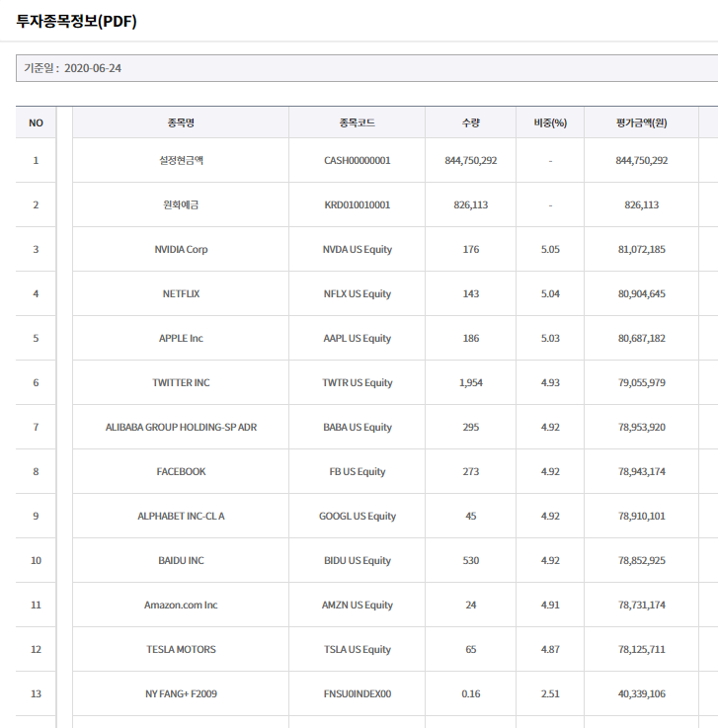Click the FB US Equity code
Viewport: 718px width, 728px height.
358,472
